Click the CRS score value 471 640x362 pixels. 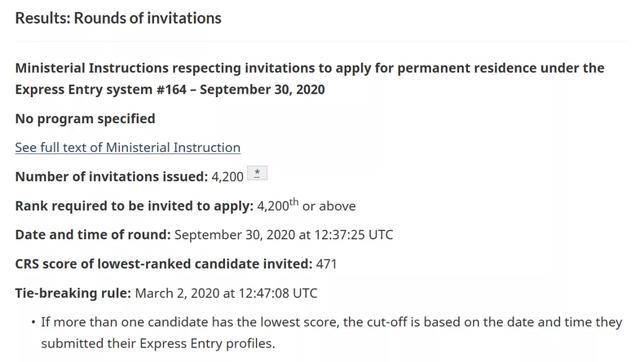pos(327,264)
